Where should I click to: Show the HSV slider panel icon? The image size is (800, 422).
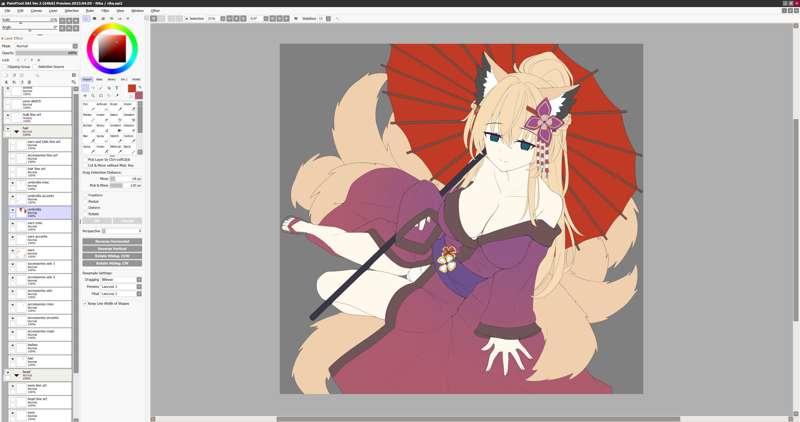[103, 18]
